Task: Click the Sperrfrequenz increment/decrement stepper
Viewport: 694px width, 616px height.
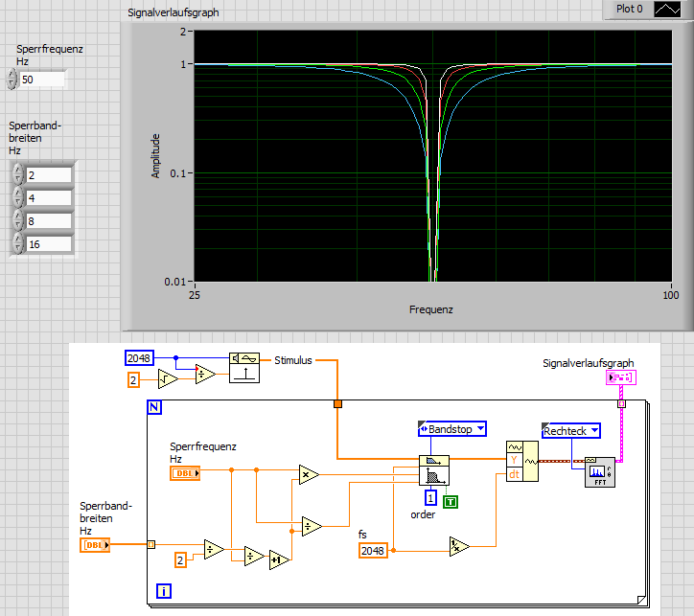Action: pyautogui.click(x=12, y=80)
